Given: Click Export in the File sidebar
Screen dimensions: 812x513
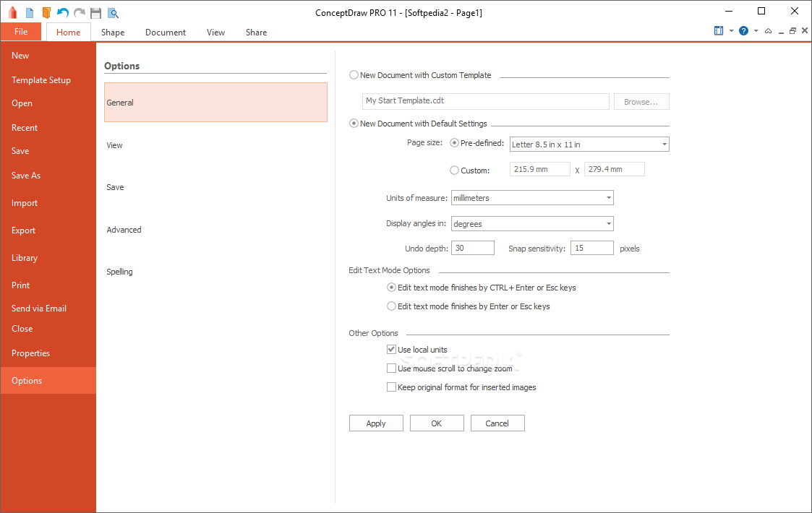Looking at the screenshot, I should [x=48, y=230].
